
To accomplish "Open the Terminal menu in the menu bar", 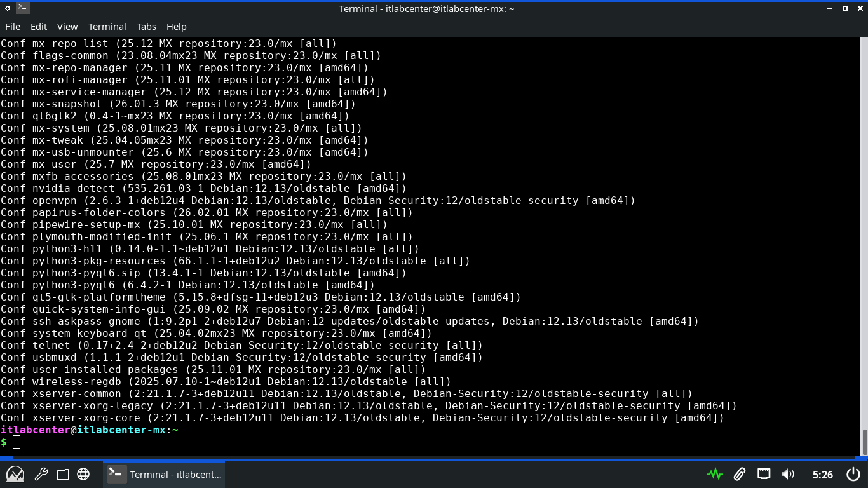I will [x=107, y=27].
